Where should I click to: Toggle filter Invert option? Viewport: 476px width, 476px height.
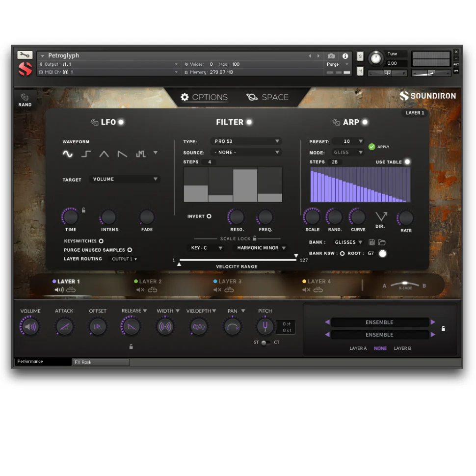tap(209, 216)
